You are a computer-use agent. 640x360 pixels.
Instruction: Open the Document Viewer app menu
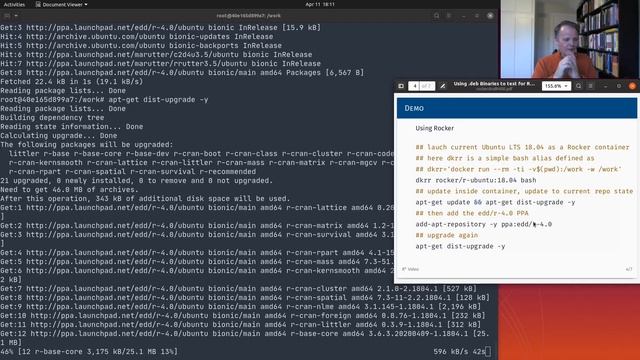(61, 4)
